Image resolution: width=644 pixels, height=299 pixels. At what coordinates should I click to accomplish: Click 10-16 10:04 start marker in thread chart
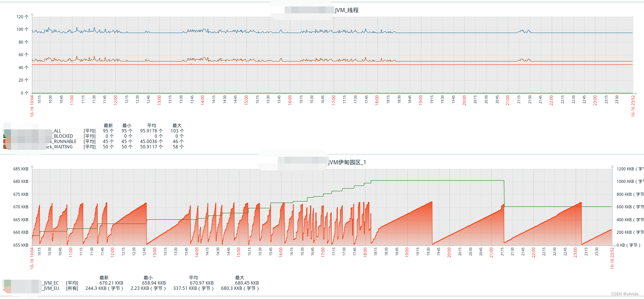[32, 106]
